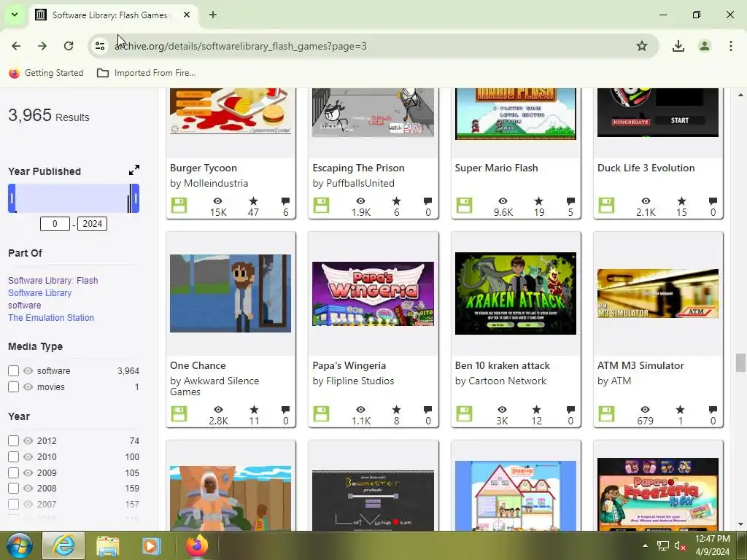Open the Kraken Attack thumbnail
Screen dimensions: 747x560
[x=516, y=293]
